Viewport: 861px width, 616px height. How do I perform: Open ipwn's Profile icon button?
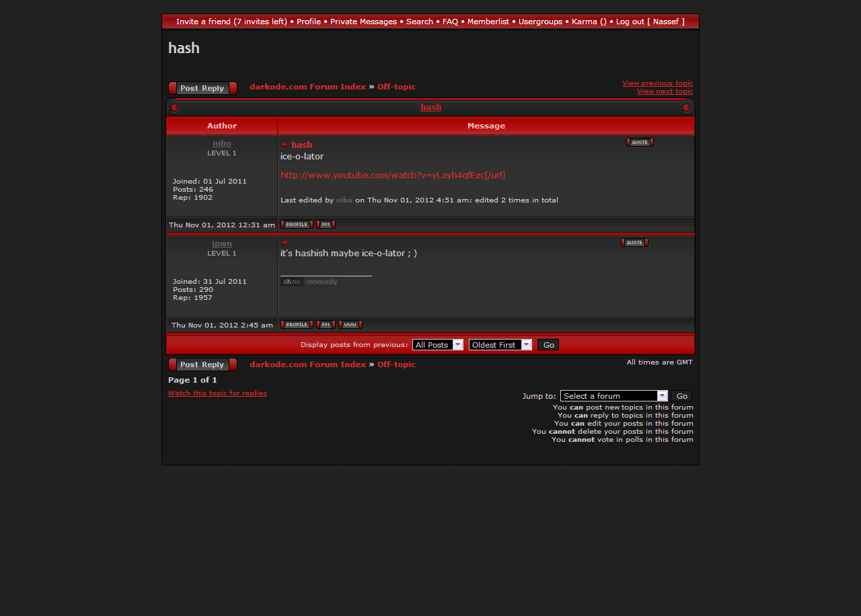click(x=297, y=325)
